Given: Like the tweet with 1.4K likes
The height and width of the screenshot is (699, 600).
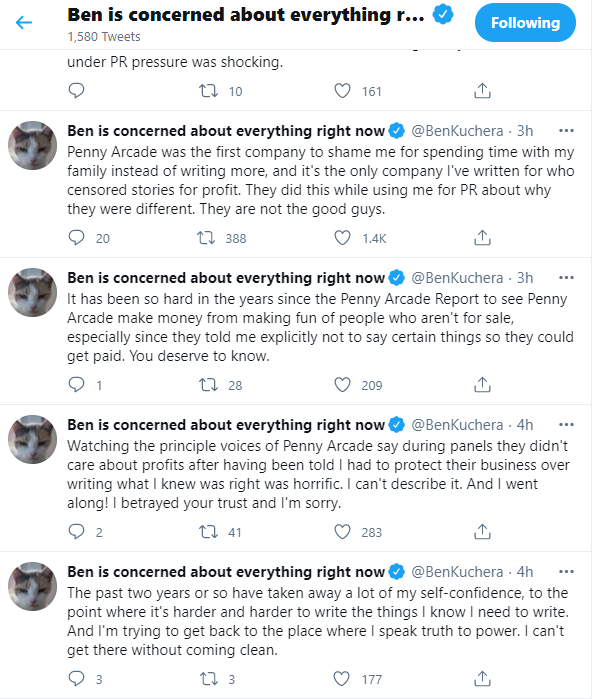Looking at the screenshot, I should coord(342,238).
